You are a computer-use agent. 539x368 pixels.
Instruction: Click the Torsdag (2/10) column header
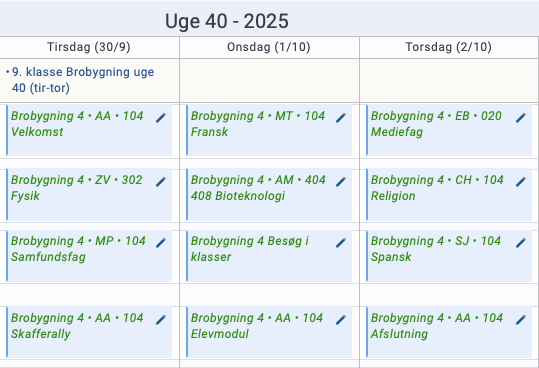pyautogui.click(x=449, y=47)
